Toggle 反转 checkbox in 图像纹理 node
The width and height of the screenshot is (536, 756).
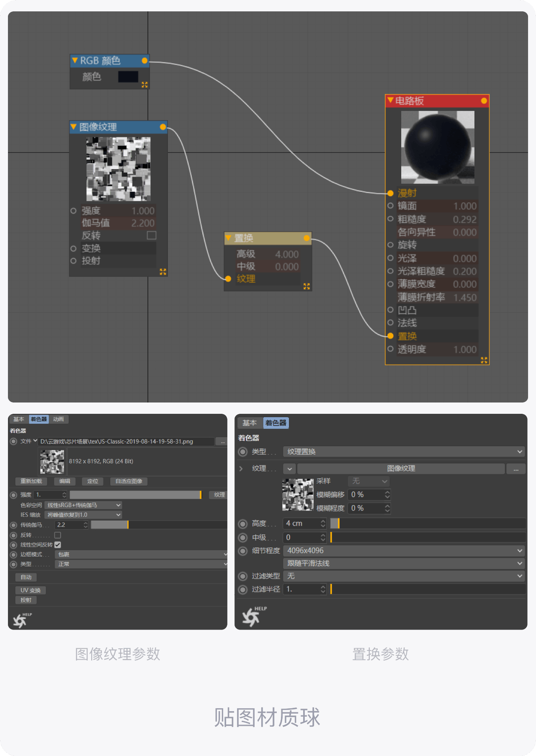[152, 235]
